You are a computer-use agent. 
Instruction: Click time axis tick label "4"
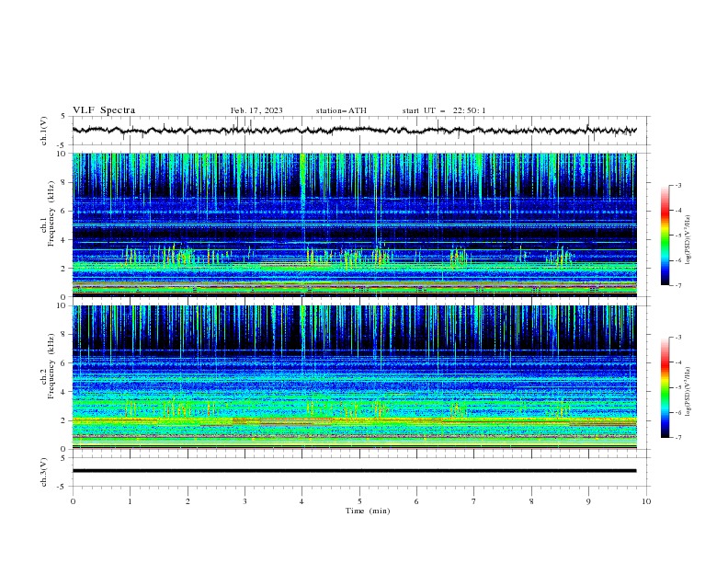[301, 501]
